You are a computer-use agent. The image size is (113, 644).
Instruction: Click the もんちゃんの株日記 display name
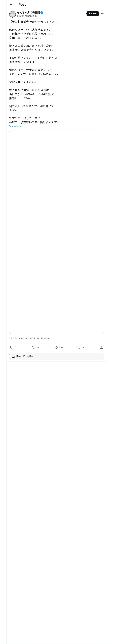(28, 12)
